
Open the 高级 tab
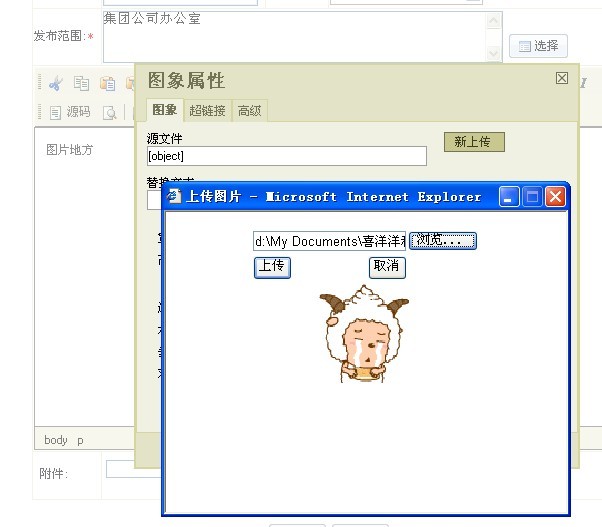pos(250,111)
